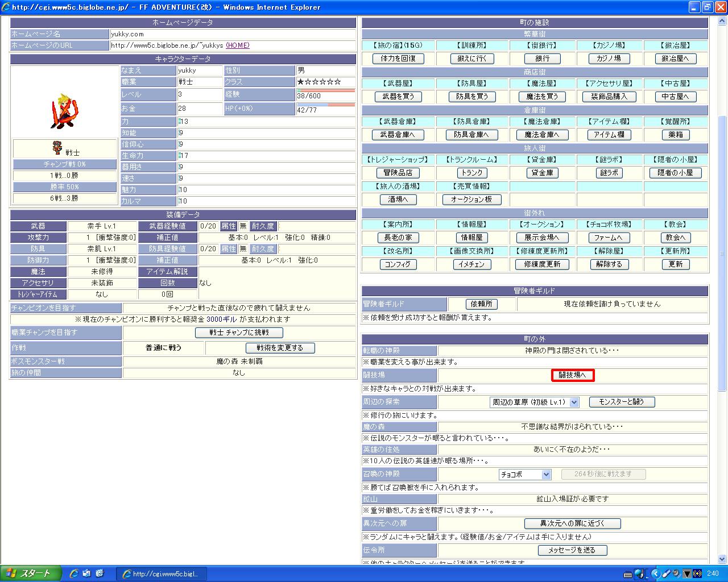Viewport: 728px width, 582px height.
Task: Open the 依頼所 guild button
Action: pos(481,304)
